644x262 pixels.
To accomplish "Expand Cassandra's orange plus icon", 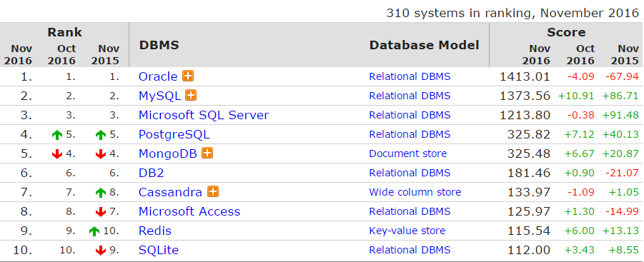I will 213,192.
